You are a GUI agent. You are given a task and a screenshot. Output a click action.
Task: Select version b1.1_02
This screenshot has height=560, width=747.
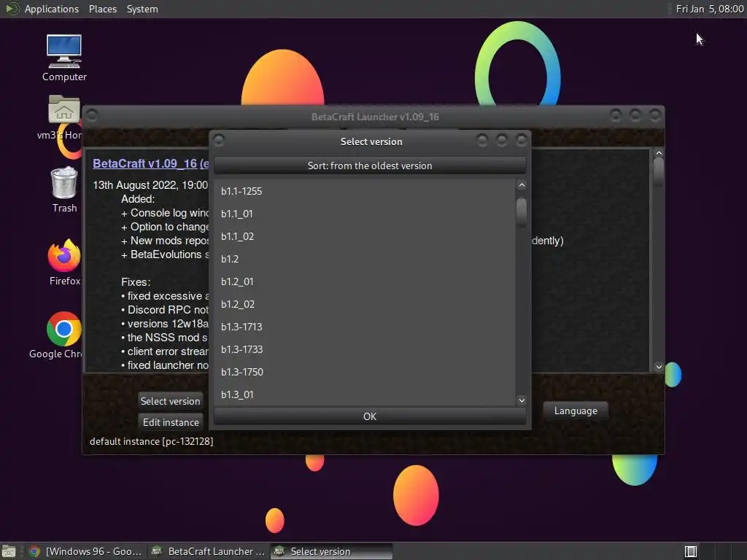pyautogui.click(x=365, y=236)
